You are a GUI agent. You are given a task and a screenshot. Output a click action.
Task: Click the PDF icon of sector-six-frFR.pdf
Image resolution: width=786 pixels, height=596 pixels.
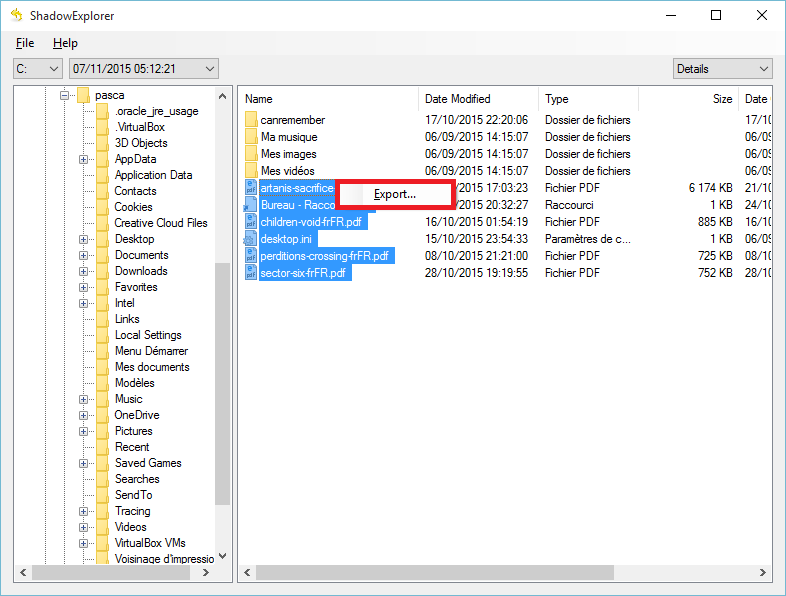(x=250, y=273)
